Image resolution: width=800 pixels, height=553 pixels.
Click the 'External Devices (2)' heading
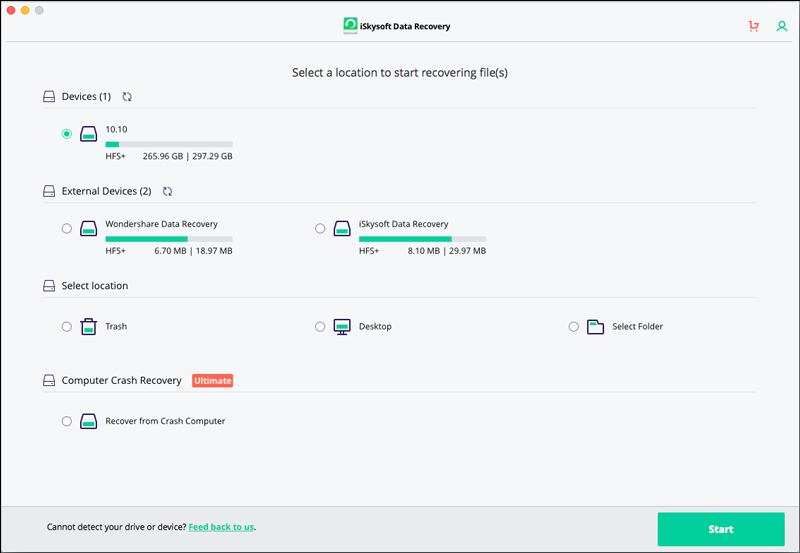(107, 191)
